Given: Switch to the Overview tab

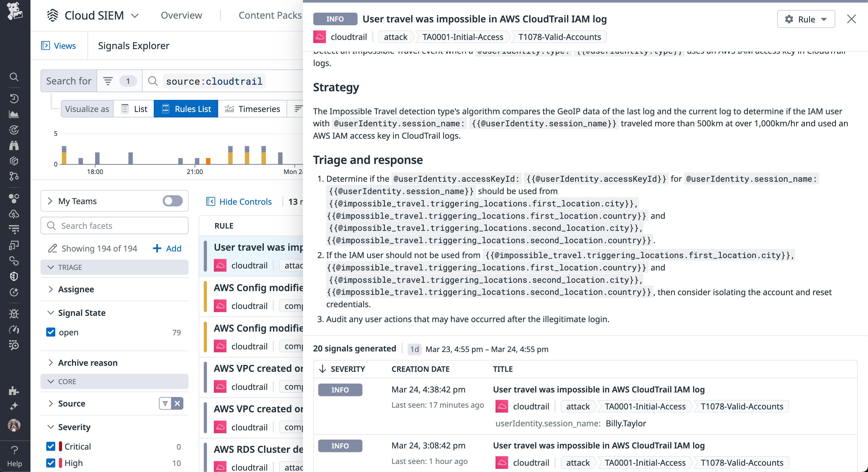Looking at the screenshot, I should point(181,15).
